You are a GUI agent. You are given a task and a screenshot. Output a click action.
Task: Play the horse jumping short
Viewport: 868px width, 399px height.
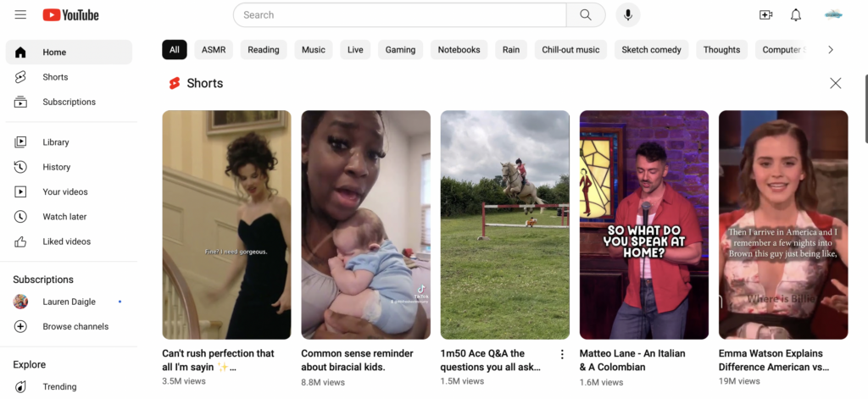tap(505, 224)
